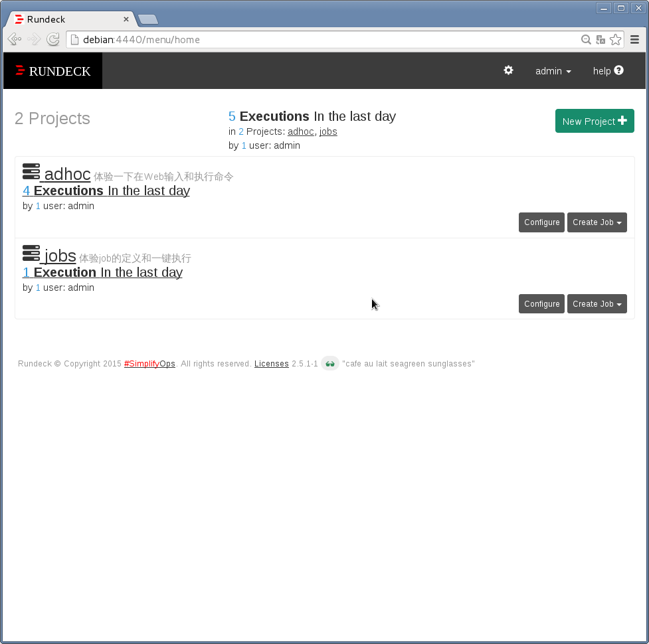649x644 pixels.
Task: Expand Create Job dropdown for adhoc
Action: (597, 222)
